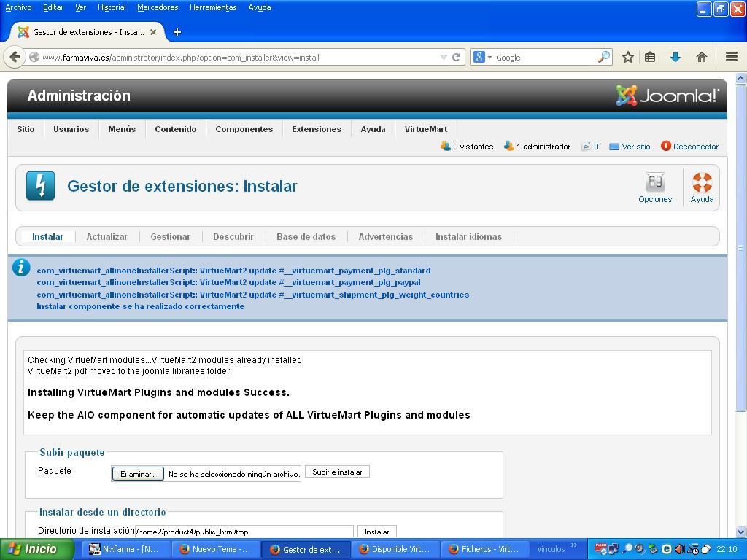Open the Componentes menu
The image size is (747, 560).
(x=244, y=129)
